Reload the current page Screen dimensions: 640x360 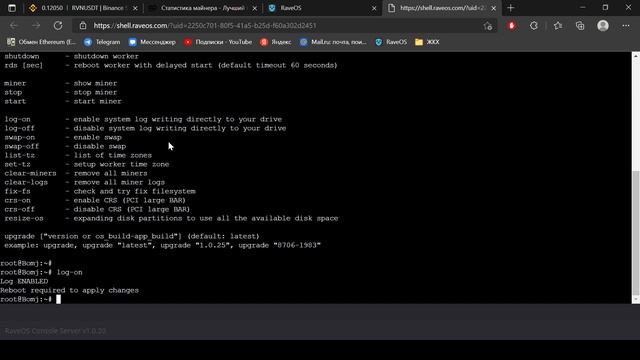pyautogui.click(x=58, y=25)
